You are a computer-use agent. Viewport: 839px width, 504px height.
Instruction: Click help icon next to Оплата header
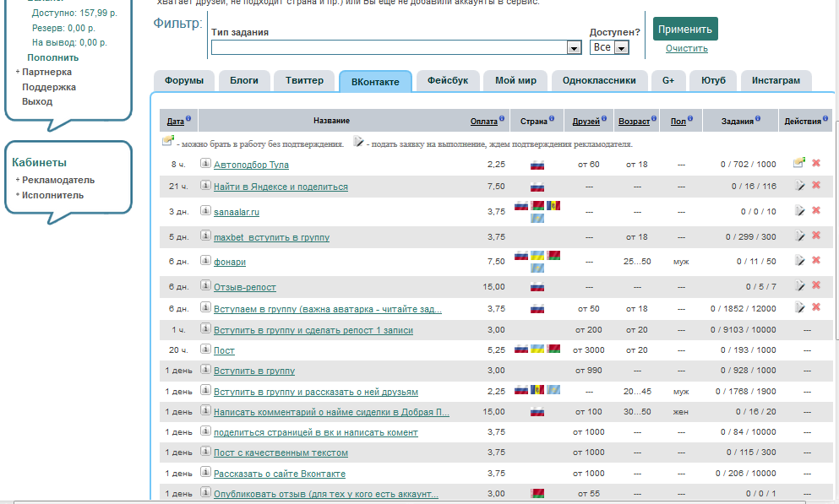point(502,119)
